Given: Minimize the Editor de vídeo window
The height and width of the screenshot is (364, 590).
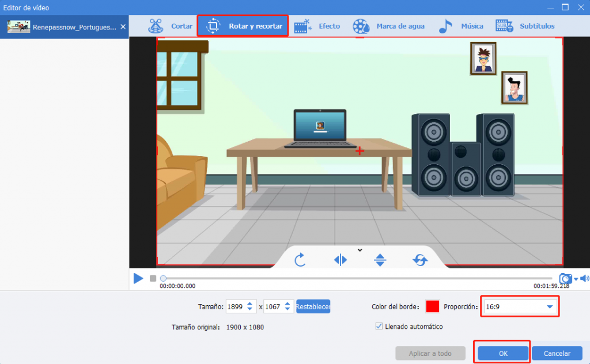Looking at the screenshot, I should pos(550,7).
